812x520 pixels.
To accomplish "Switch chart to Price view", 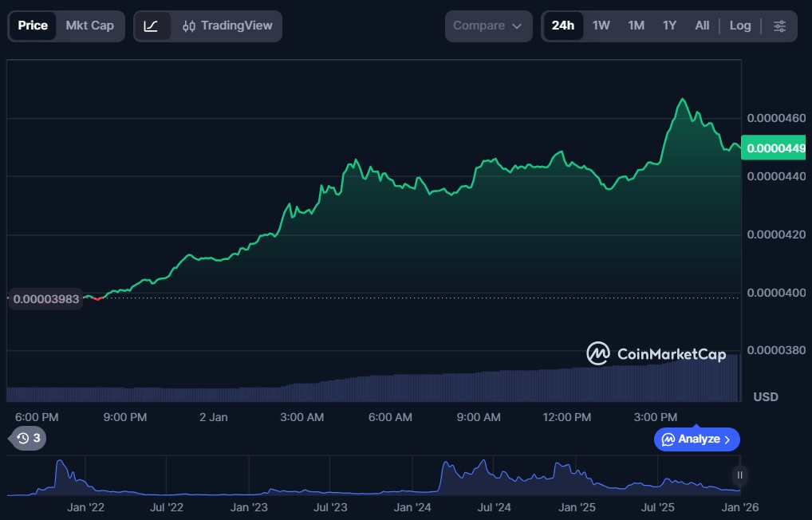I will [x=33, y=26].
